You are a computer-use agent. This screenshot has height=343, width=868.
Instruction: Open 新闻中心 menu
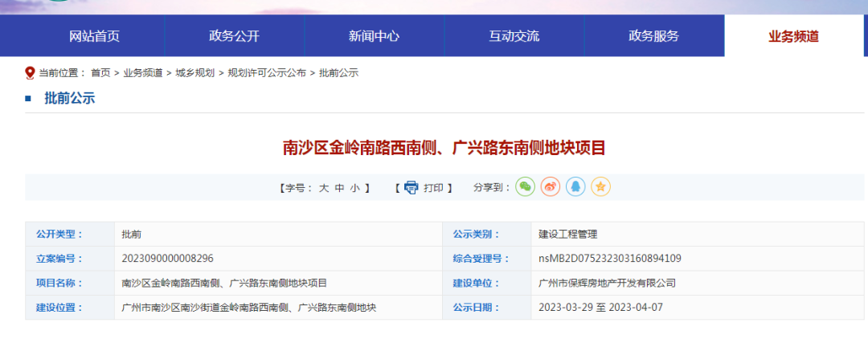(x=375, y=36)
